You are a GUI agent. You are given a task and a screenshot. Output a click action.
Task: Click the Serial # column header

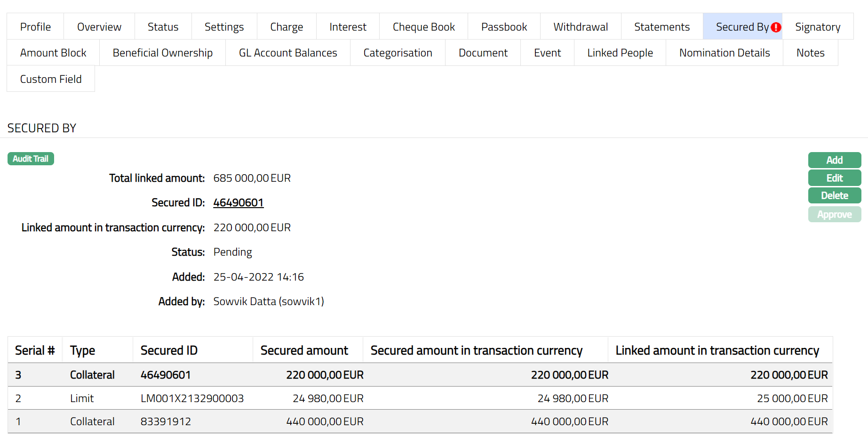pyautogui.click(x=35, y=350)
